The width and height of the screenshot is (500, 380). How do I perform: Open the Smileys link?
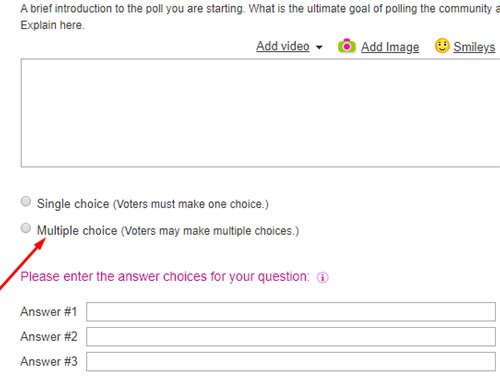(x=474, y=47)
